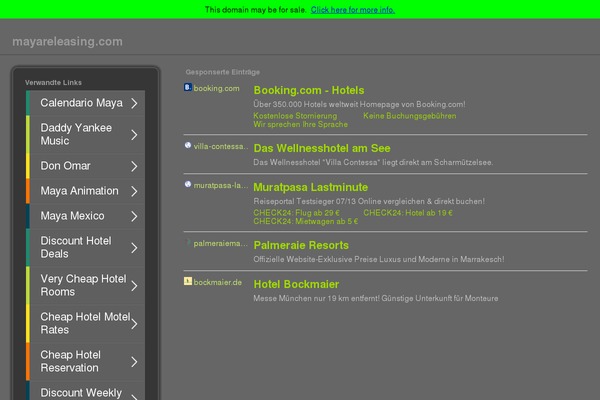Click the Keine Buchungsgebühren sublink
Image resolution: width=600 pixels, height=400 pixels.
pos(409,116)
